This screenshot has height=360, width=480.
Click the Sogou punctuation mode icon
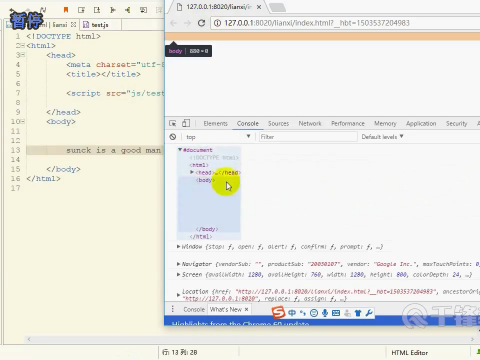[x=303, y=313]
